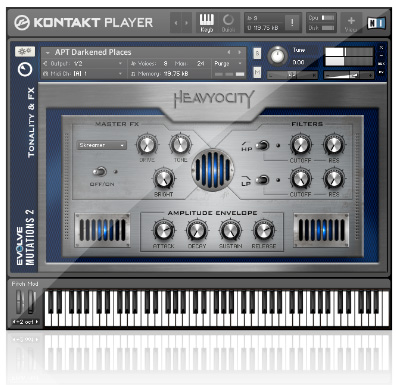
Task: Click the exclamation panic button
Action: click(x=292, y=23)
